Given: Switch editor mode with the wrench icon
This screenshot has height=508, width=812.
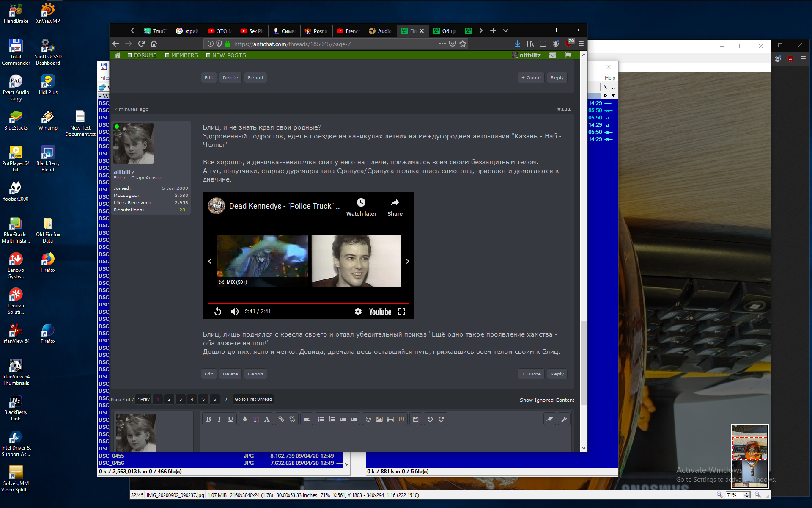Looking at the screenshot, I should (x=564, y=419).
